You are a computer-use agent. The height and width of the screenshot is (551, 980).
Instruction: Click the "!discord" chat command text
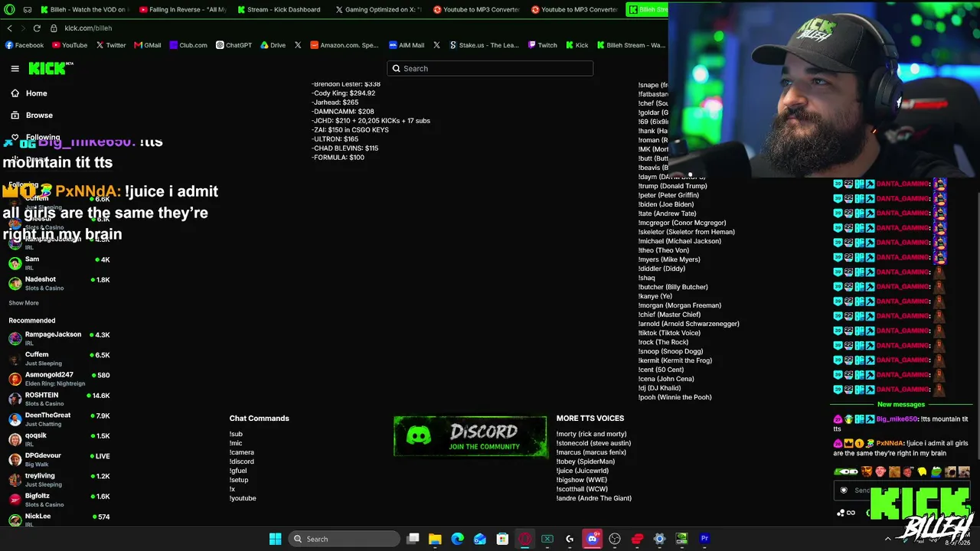tap(241, 461)
